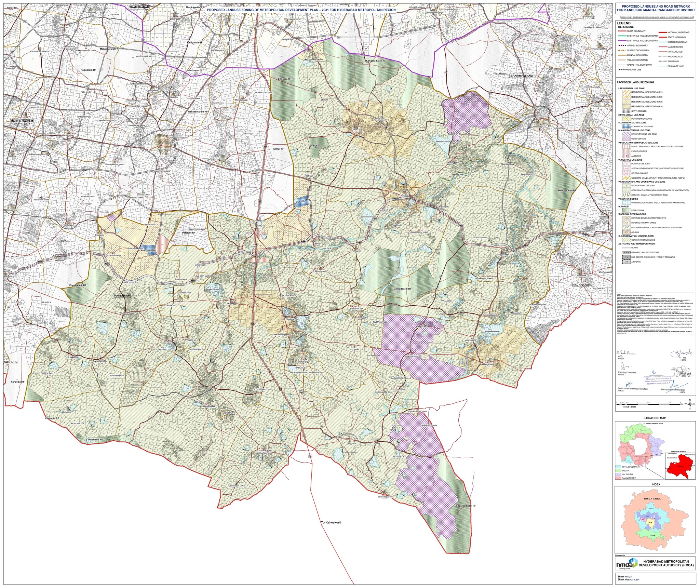Click the north arrow compass symbol
The image size is (700, 588).
click(x=690, y=404)
